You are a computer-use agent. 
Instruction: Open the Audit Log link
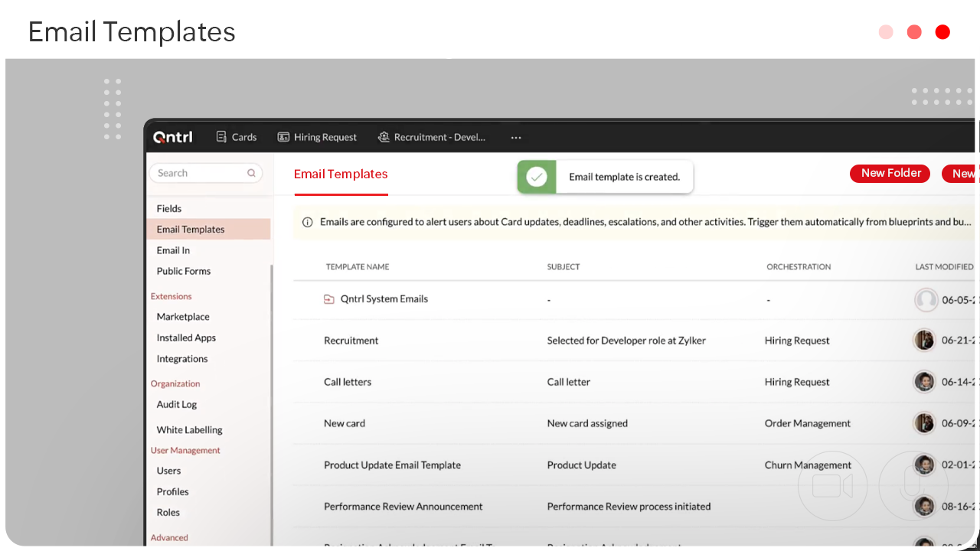click(176, 404)
